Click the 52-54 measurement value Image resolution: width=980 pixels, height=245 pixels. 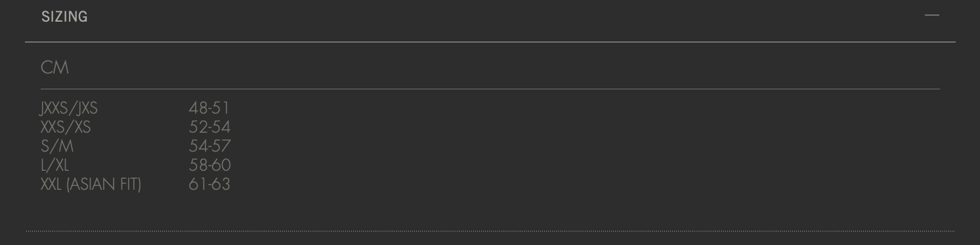point(209,127)
